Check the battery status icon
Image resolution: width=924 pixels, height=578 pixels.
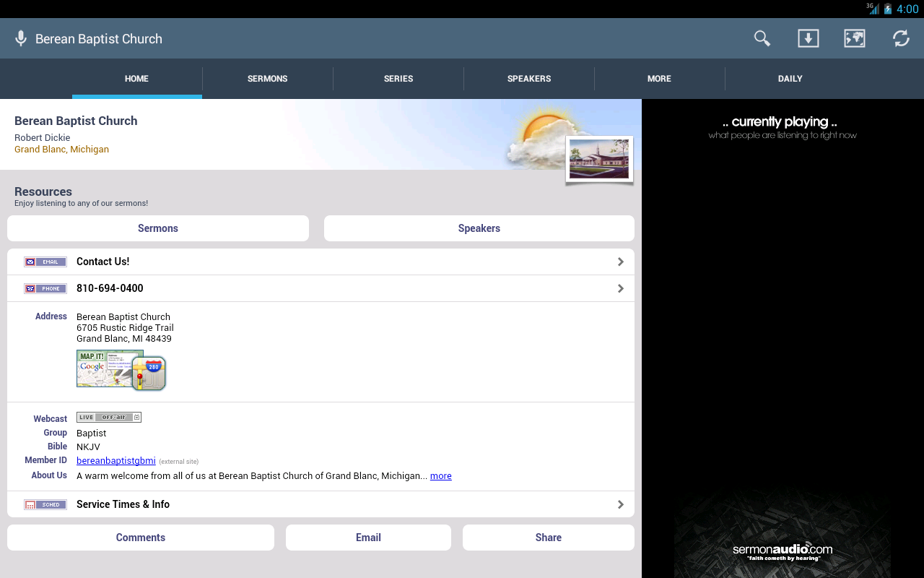pyautogui.click(x=888, y=9)
